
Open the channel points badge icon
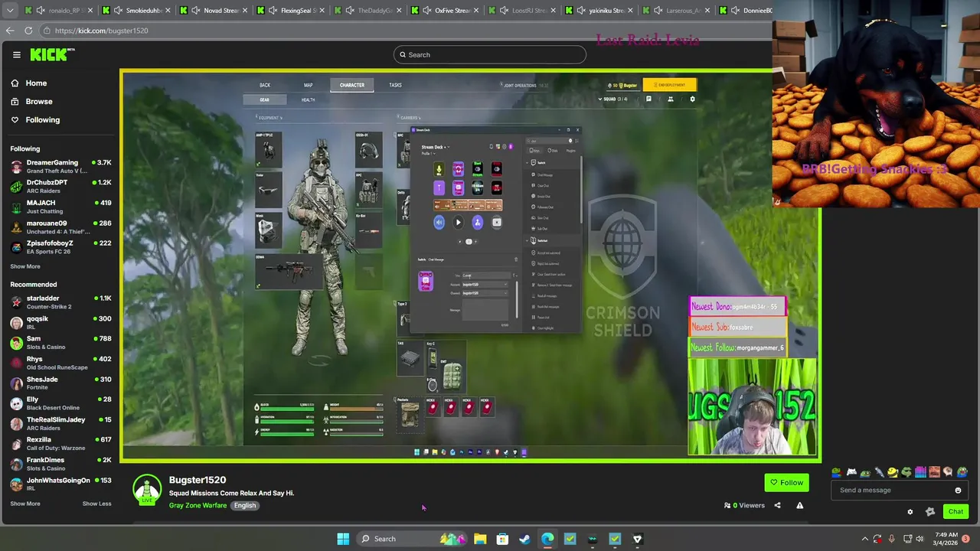[930, 512]
